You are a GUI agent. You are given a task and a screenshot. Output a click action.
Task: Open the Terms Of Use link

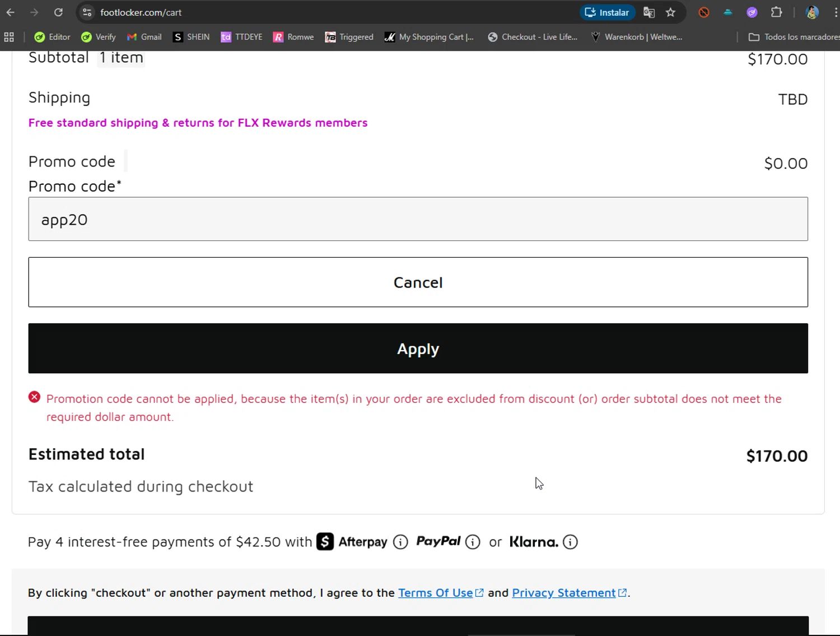[440, 593]
